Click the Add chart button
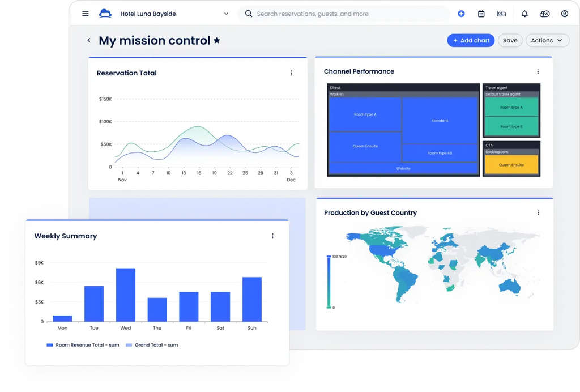This screenshot has width=580, height=392. pos(471,40)
